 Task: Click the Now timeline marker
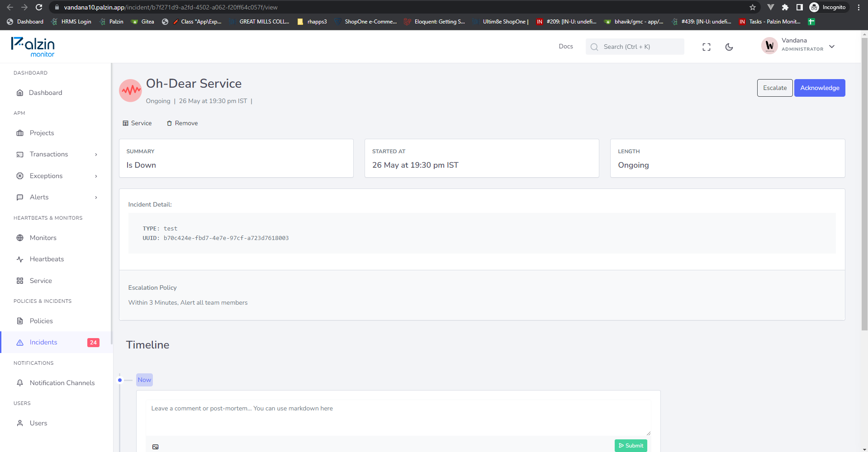(144, 380)
